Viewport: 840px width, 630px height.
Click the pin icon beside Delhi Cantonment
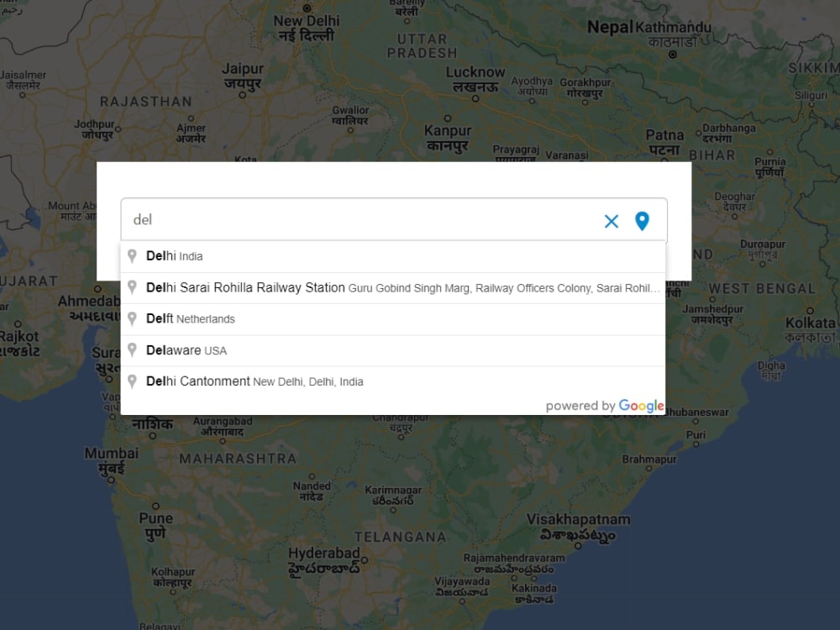[132, 381]
